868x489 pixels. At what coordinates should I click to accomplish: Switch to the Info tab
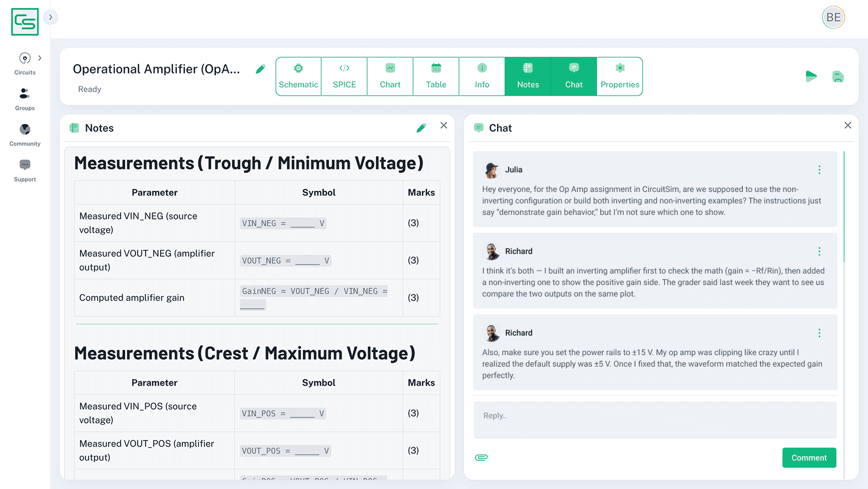(x=482, y=76)
